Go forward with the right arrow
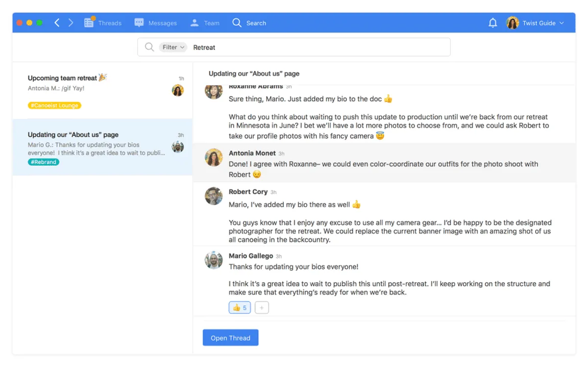 coord(71,23)
